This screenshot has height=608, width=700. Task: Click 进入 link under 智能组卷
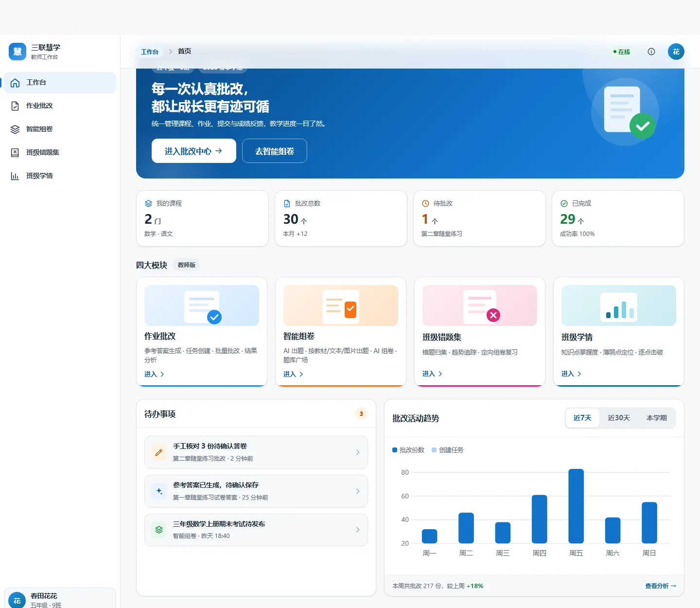293,374
